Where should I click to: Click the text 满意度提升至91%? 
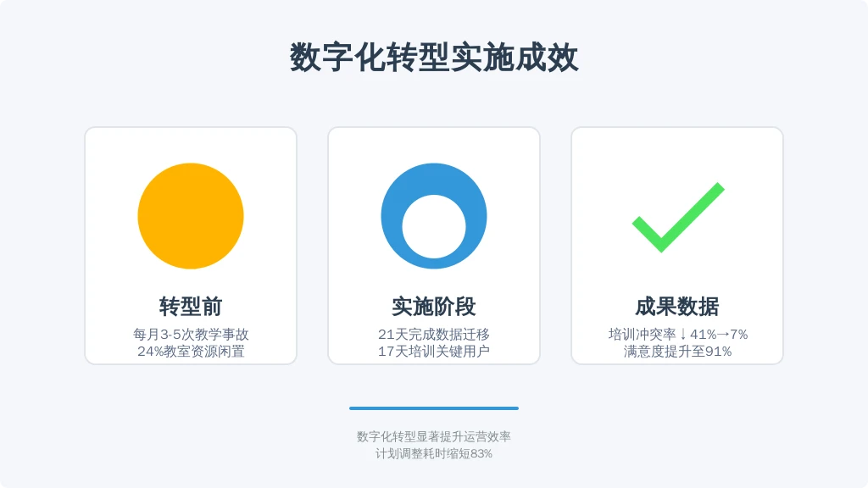[677, 352]
